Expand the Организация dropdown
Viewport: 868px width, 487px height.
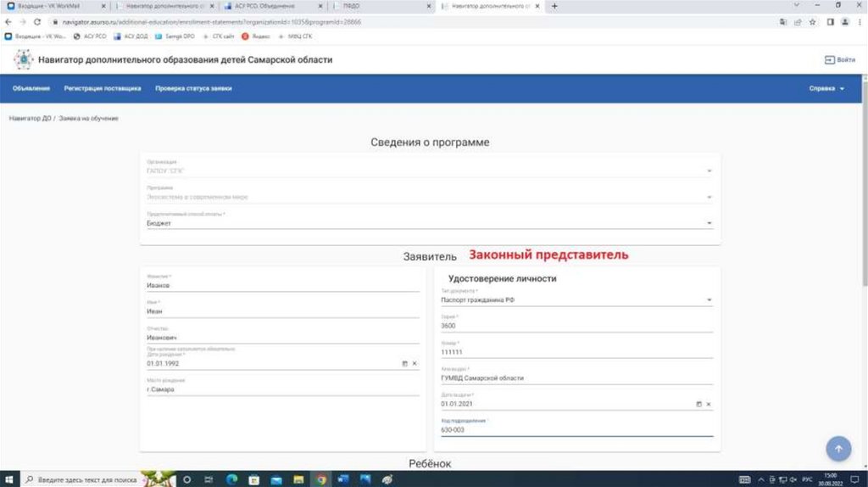tap(709, 171)
